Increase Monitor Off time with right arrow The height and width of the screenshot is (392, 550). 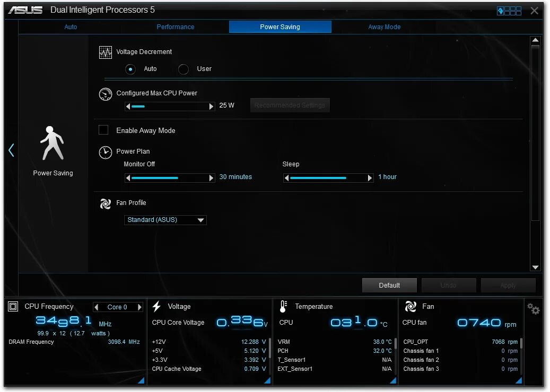211,178
